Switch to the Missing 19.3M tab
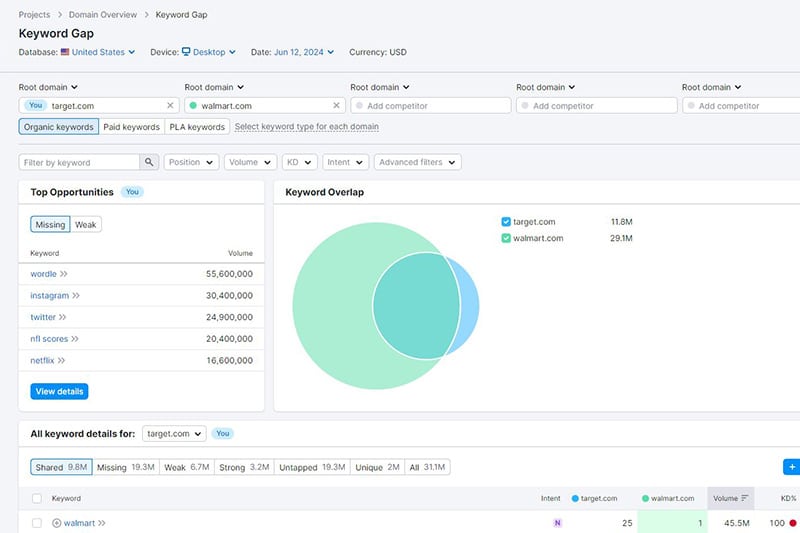800x533 pixels. (126, 467)
